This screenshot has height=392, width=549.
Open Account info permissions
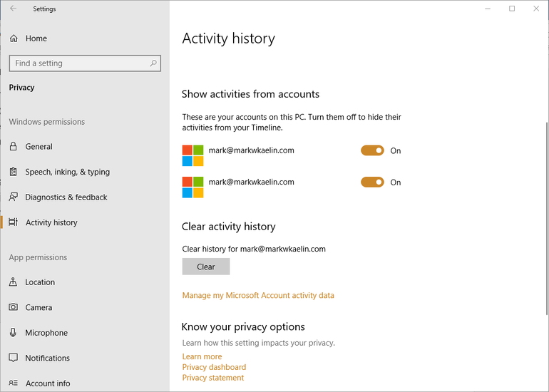click(x=48, y=383)
